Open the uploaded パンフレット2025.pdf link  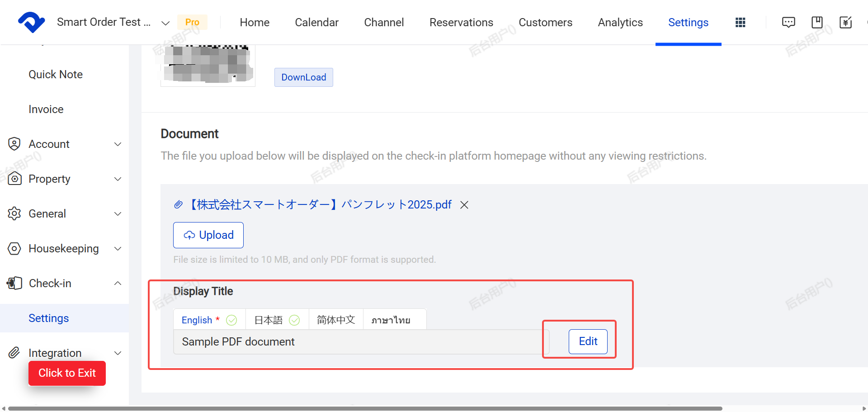pyautogui.click(x=320, y=205)
